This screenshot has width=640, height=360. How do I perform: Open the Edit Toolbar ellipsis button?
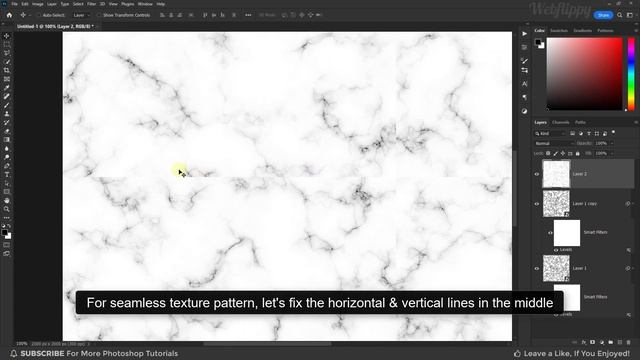point(7,218)
